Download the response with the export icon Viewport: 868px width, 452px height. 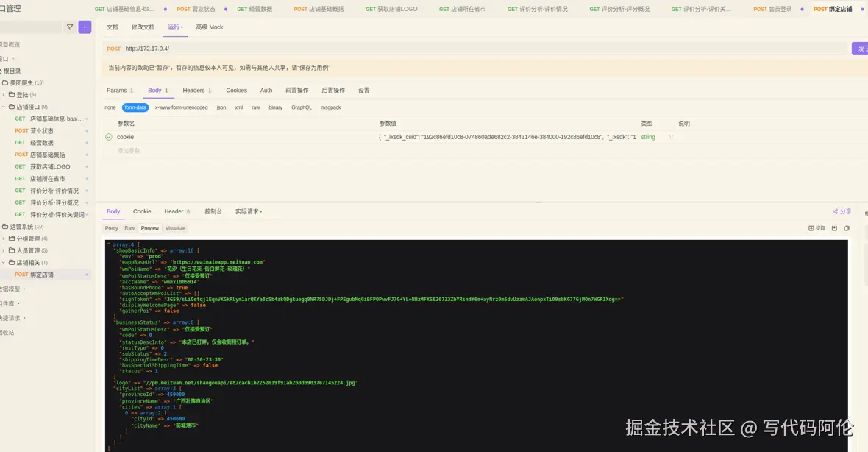[x=834, y=228]
